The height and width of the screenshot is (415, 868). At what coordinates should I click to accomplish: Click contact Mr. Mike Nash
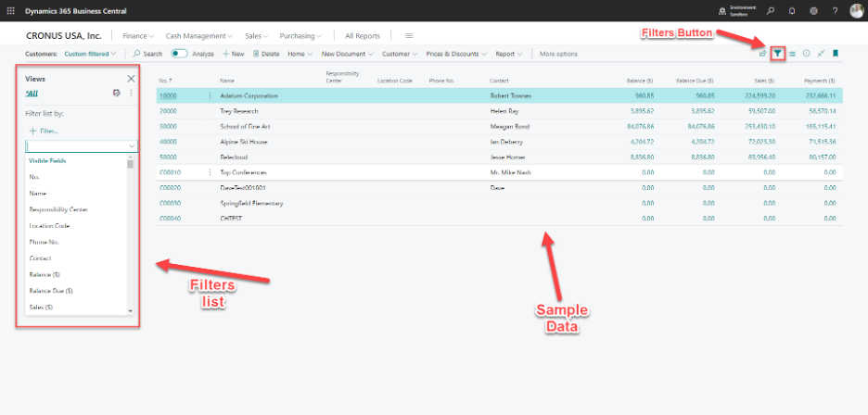tap(510, 172)
